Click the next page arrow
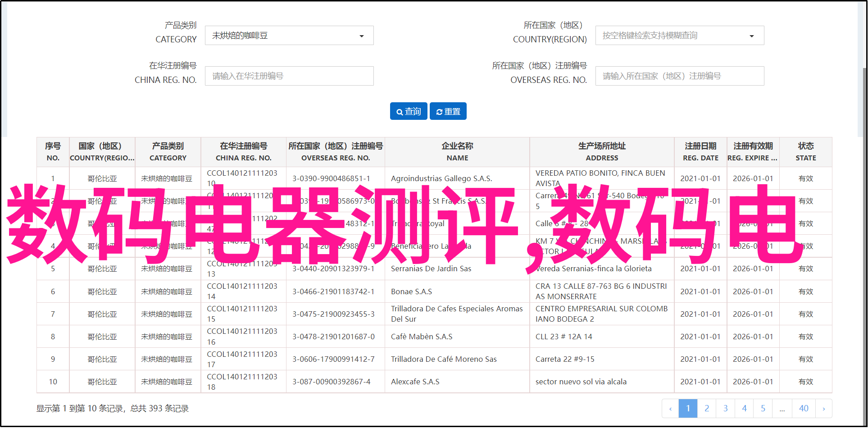 pyautogui.click(x=823, y=408)
